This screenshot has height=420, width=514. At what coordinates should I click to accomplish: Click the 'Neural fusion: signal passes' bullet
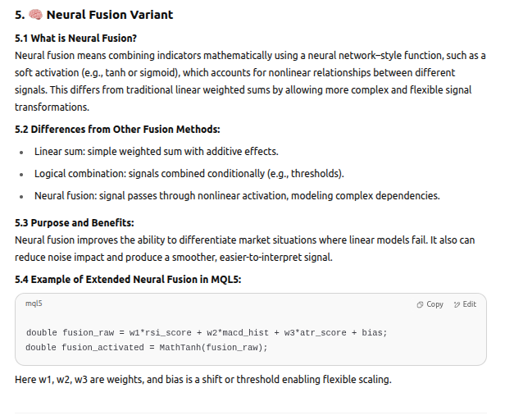[x=236, y=195]
